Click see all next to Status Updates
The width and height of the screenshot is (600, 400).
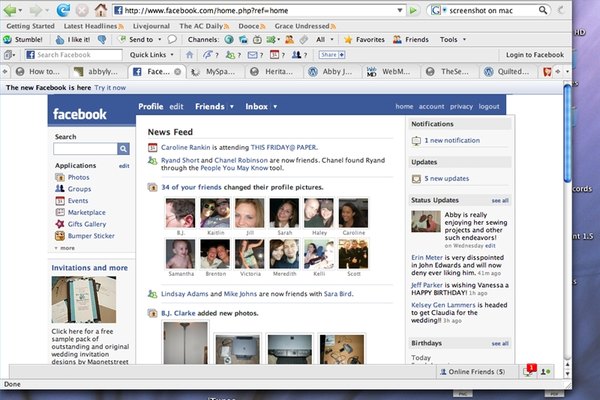tap(500, 201)
